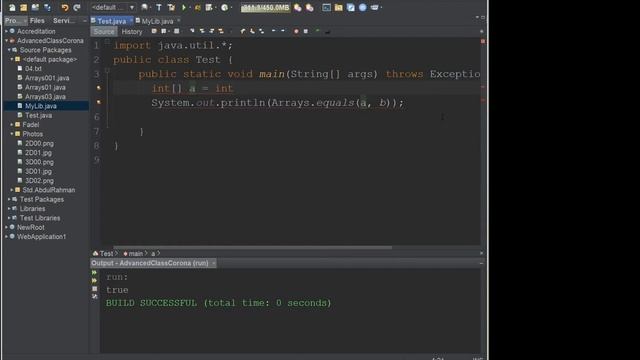This screenshot has width=640, height=360.
Task: Select Arrays001.java in the project tree
Action: [47, 78]
